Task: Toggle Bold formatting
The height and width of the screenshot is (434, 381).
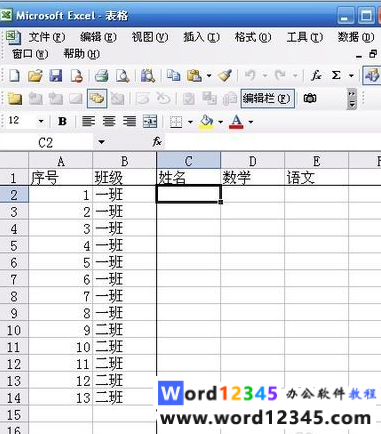Action: click(62, 121)
